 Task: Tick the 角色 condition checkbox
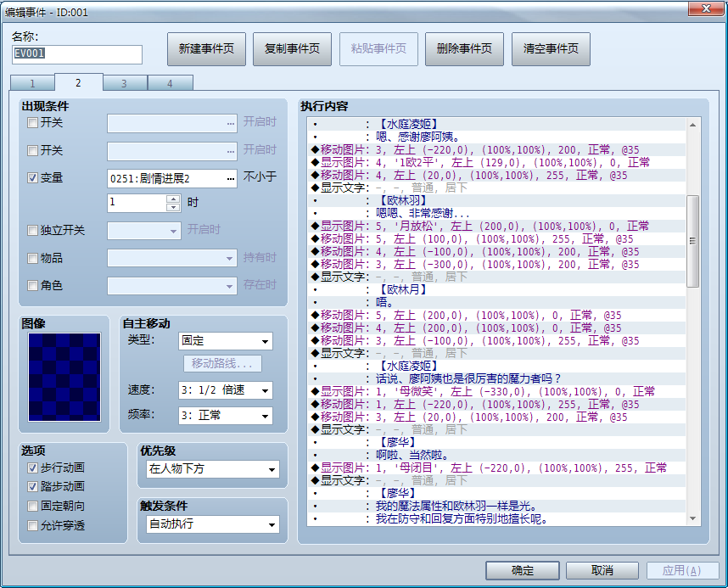pyautogui.click(x=32, y=286)
